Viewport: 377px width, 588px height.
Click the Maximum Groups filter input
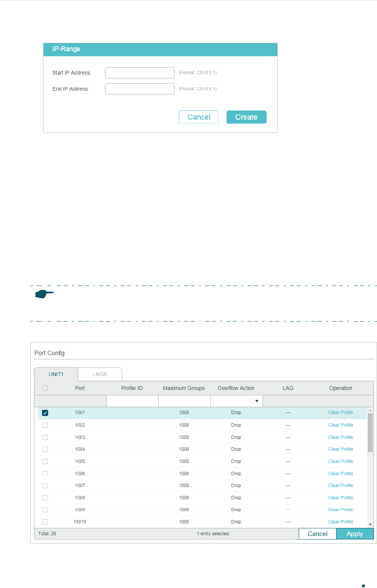(x=184, y=401)
